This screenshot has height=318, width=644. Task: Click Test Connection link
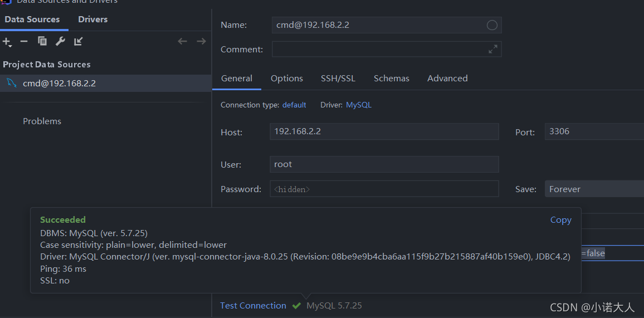point(253,306)
